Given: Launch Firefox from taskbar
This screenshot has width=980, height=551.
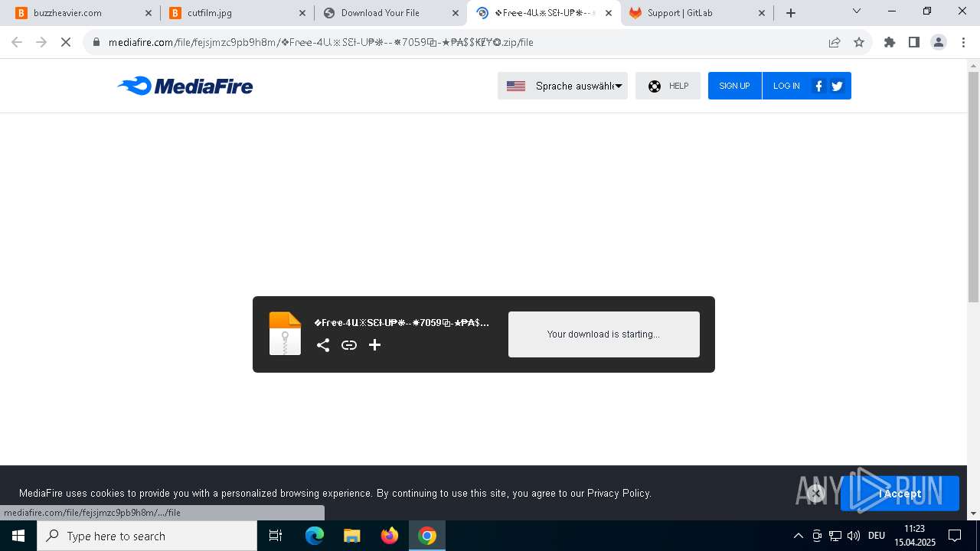Looking at the screenshot, I should [x=390, y=536].
